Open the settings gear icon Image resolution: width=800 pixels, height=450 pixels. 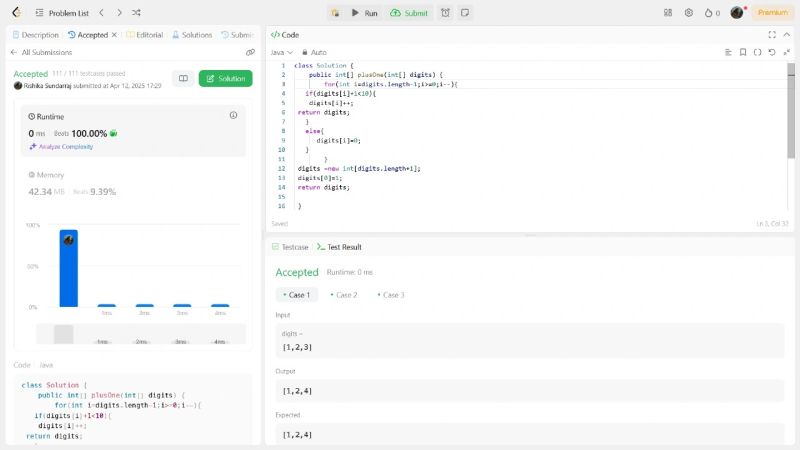tap(689, 13)
